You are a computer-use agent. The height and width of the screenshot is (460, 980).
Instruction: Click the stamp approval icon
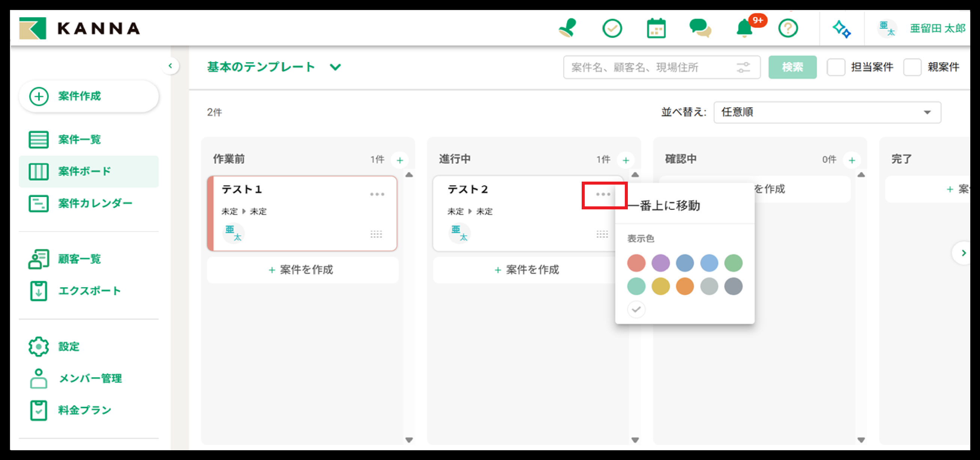point(568,28)
